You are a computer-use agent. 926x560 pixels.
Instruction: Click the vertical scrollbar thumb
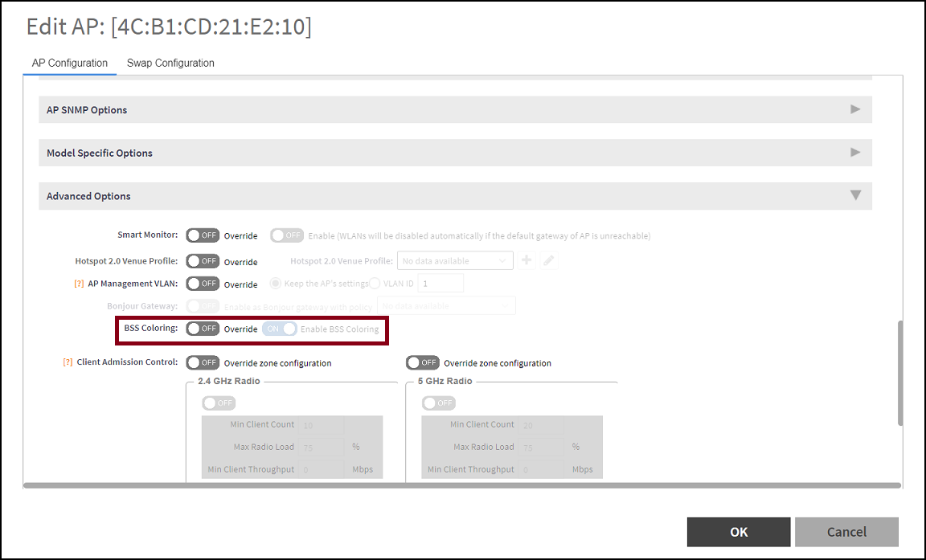900,373
